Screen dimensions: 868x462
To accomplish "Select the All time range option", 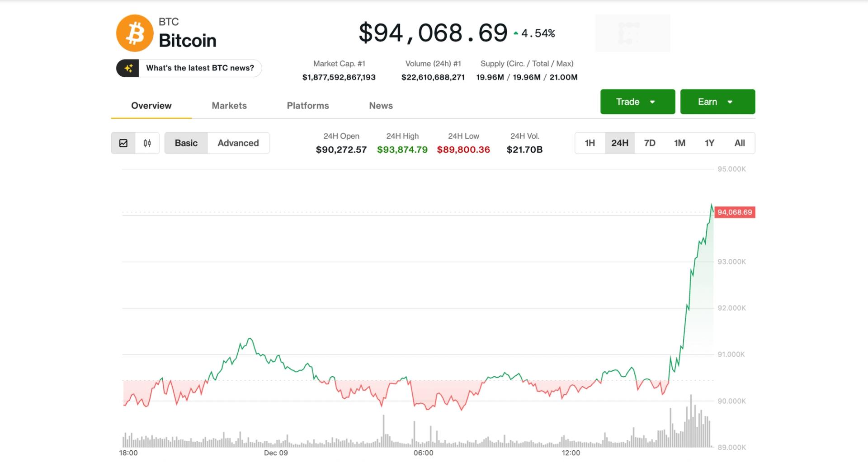I will pyautogui.click(x=740, y=143).
